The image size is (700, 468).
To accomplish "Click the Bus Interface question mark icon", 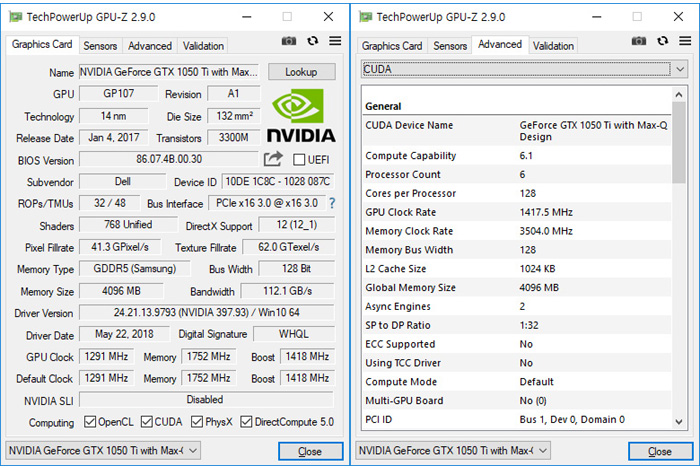I will point(332,203).
